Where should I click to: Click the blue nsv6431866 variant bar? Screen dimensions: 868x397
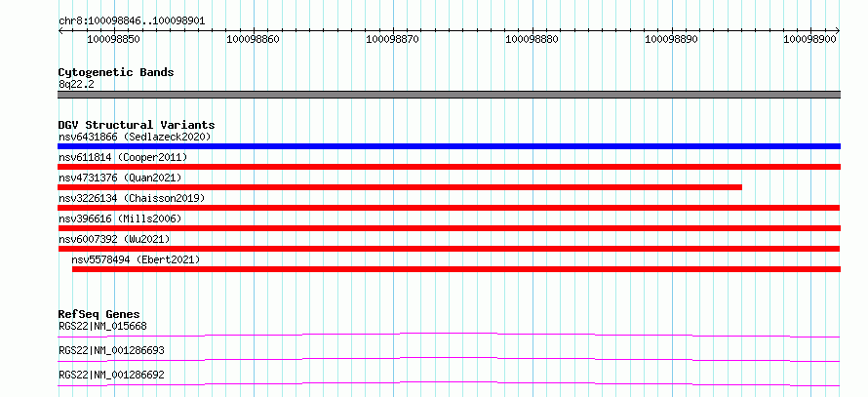pos(449,146)
